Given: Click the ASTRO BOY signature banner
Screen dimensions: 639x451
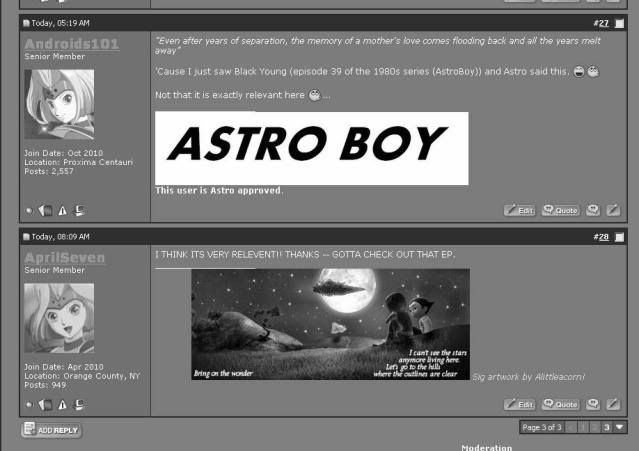Looking at the screenshot, I should click(312, 148).
